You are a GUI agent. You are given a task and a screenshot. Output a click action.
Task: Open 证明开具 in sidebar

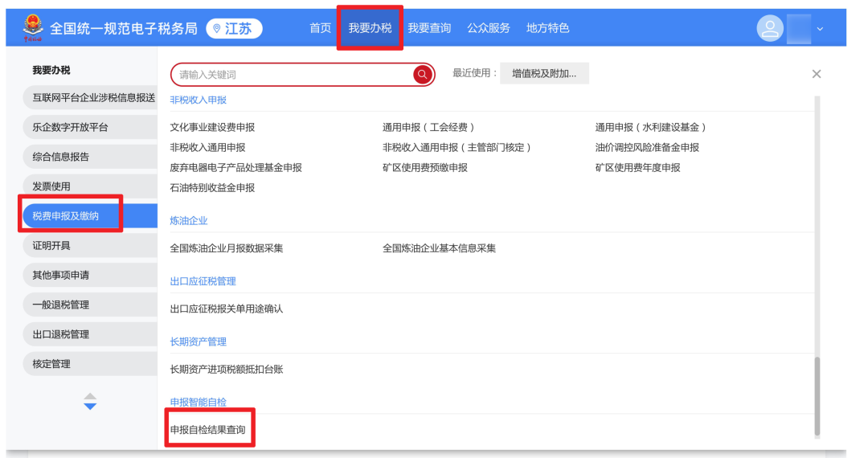(90, 246)
